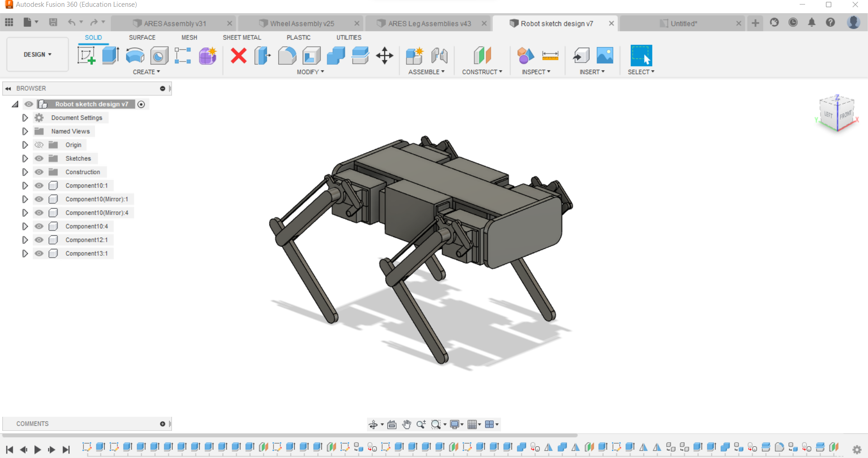Viewport: 868px width, 458px height.
Task: Switch to the Wheel Assembly v25 tab
Action: click(x=302, y=23)
